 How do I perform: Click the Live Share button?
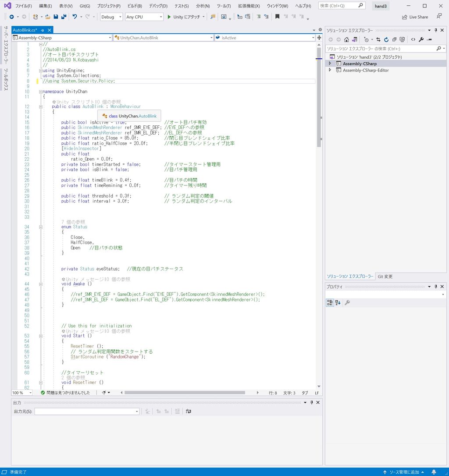click(x=415, y=17)
